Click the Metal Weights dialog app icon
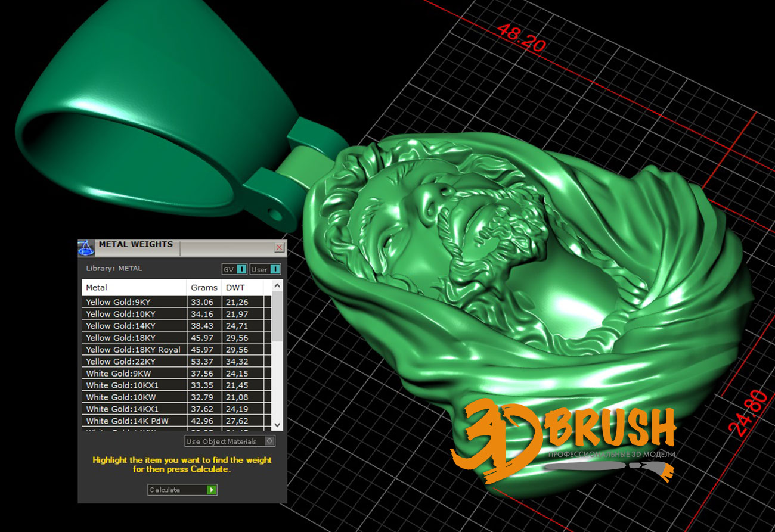 click(x=86, y=248)
